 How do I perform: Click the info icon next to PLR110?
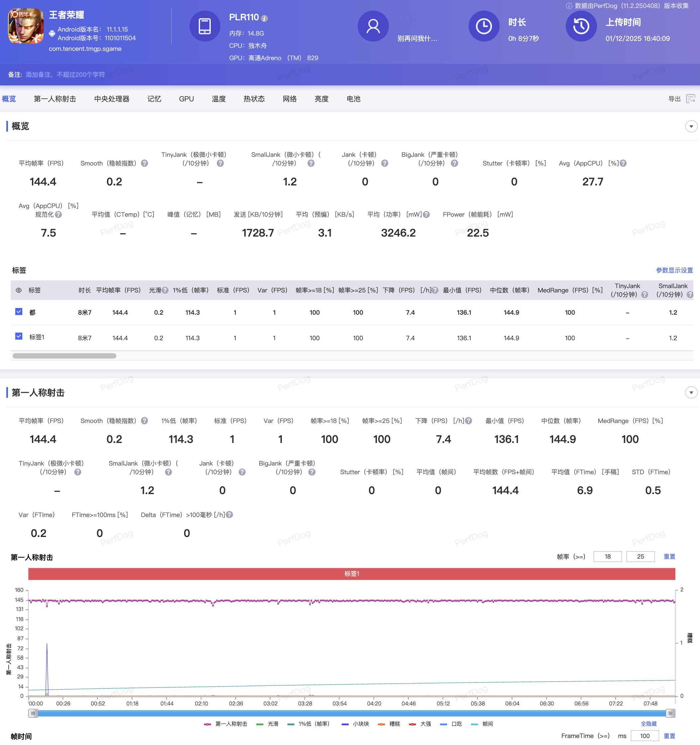(x=264, y=18)
